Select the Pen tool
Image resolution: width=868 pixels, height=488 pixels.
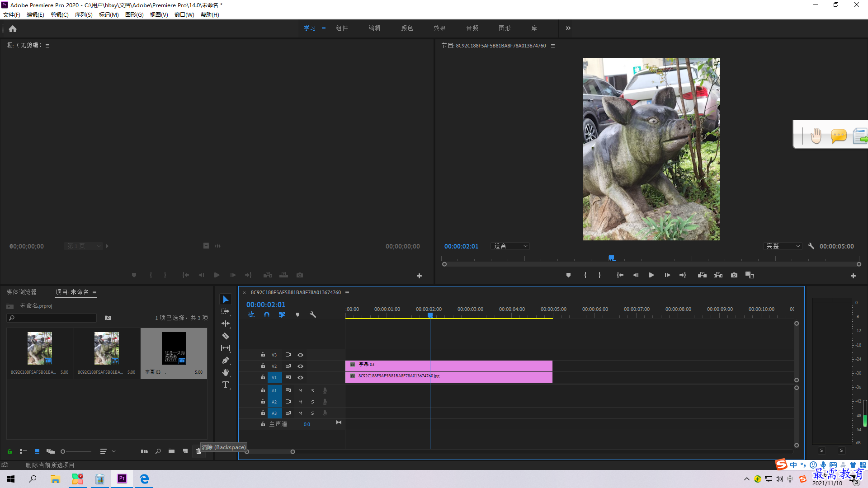226,360
